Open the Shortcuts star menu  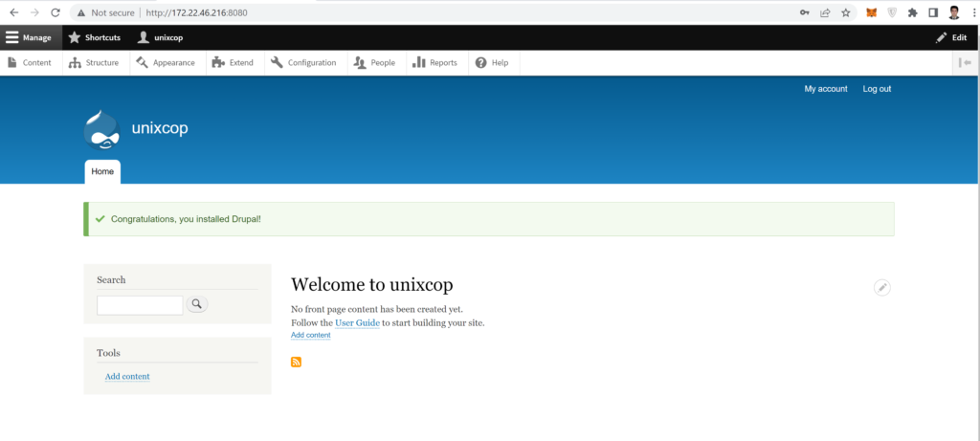95,37
